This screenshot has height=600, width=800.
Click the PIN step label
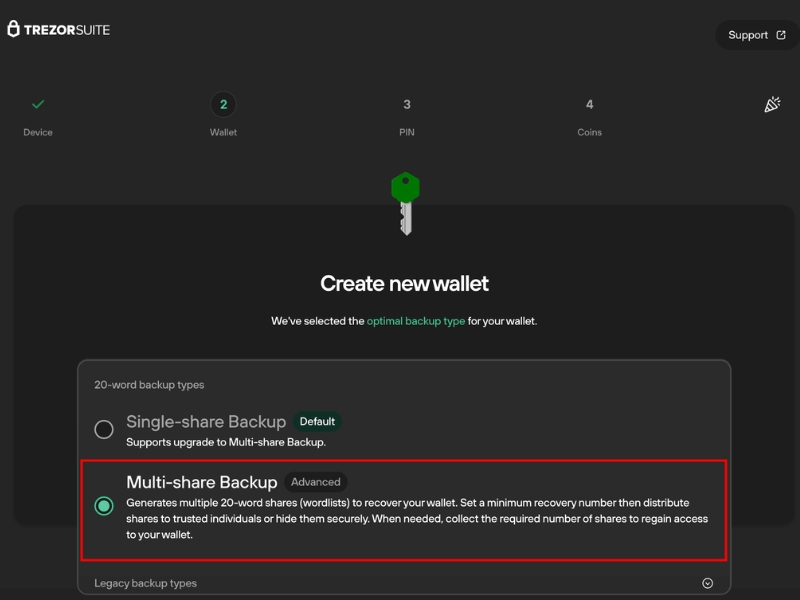coord(407,132)
